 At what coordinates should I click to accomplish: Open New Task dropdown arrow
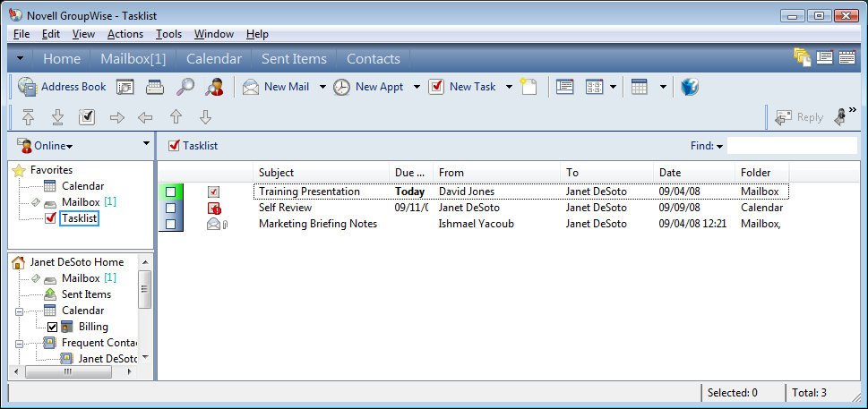tap(510, 88)
